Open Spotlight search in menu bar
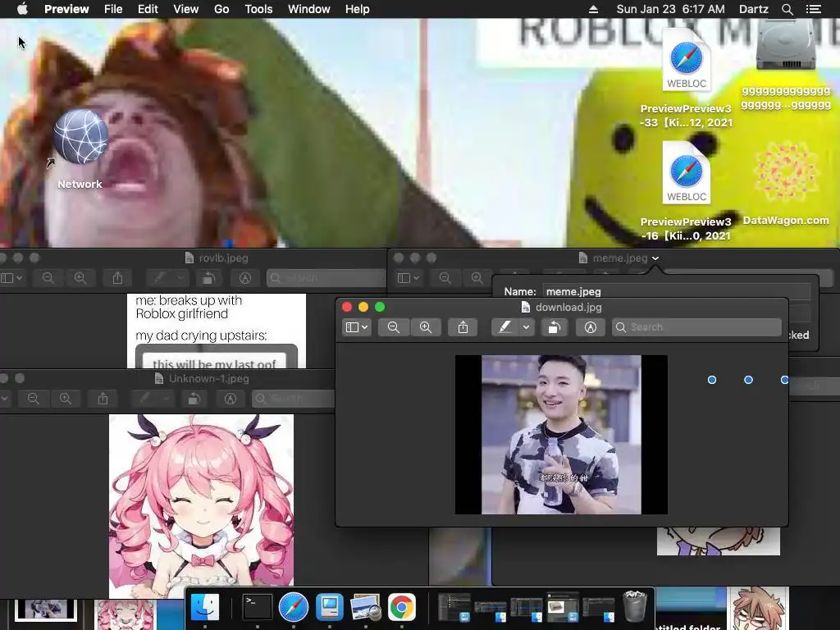Image resolution: width=840 pixels, height=630 pixels. click(x=787, y=9)
